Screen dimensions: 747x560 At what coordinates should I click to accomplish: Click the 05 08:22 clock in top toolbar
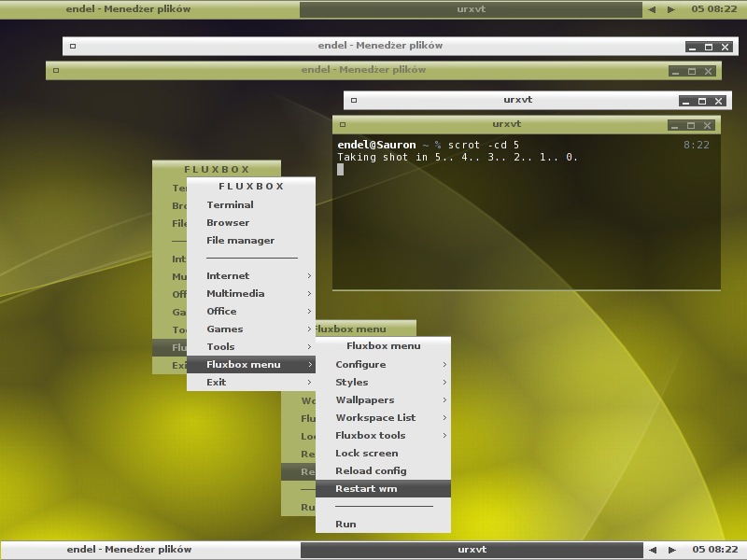click(x=714, y=9)
